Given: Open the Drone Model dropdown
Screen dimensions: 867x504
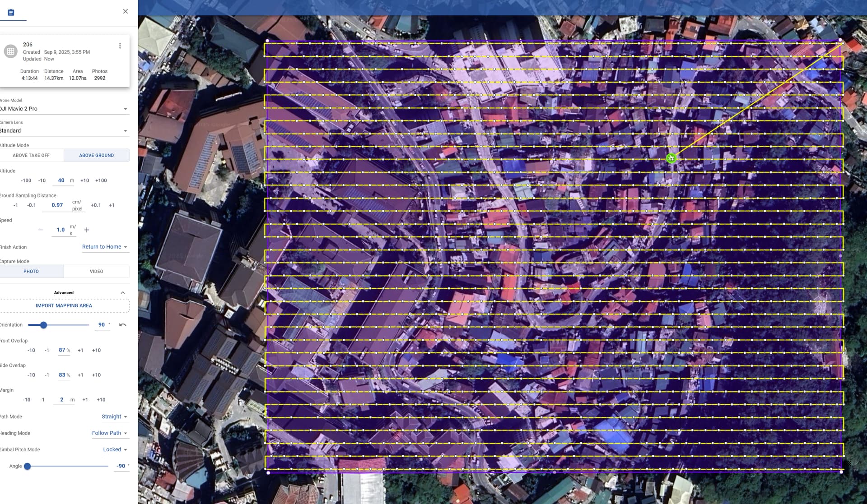Looking at the screenshot, I should 64,109.
